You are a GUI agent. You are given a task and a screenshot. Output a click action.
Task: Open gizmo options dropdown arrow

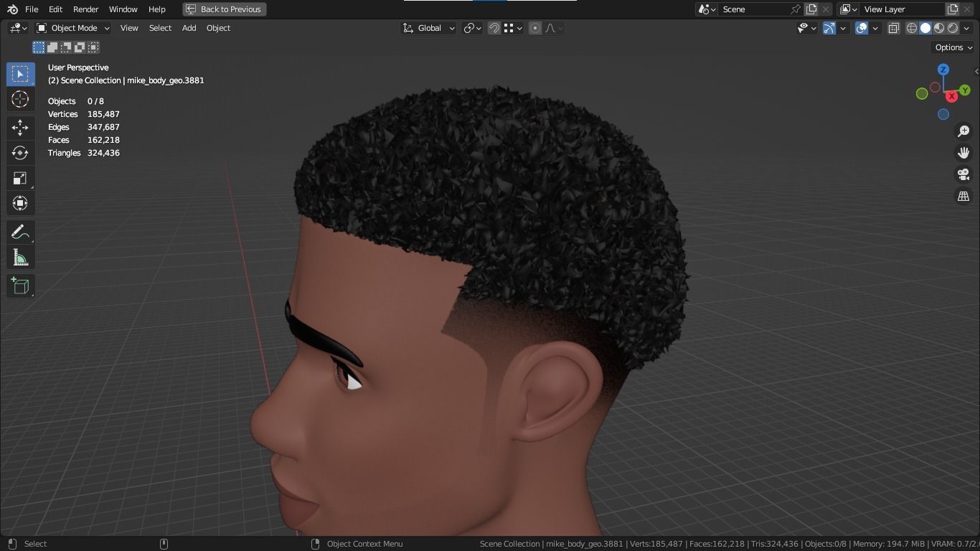(843, 28)
